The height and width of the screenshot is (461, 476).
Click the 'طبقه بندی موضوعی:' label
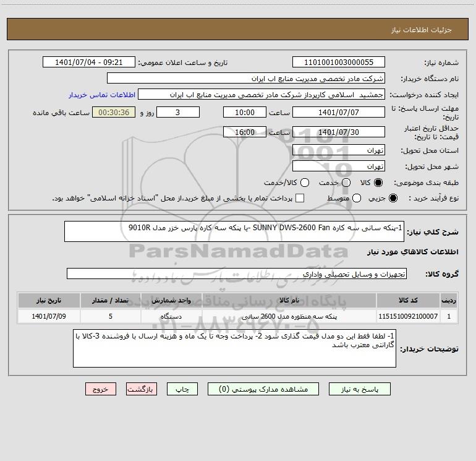pyautogui.click(x=426, y=183)
